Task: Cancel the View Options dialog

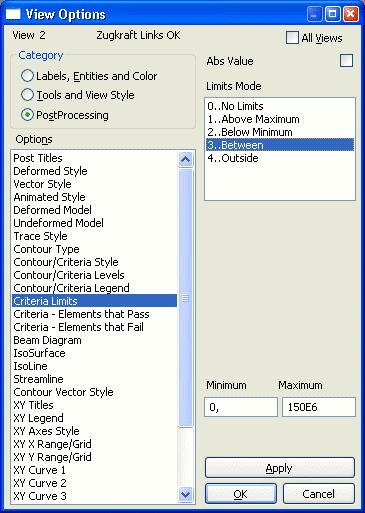Action: tap(319, 494)
